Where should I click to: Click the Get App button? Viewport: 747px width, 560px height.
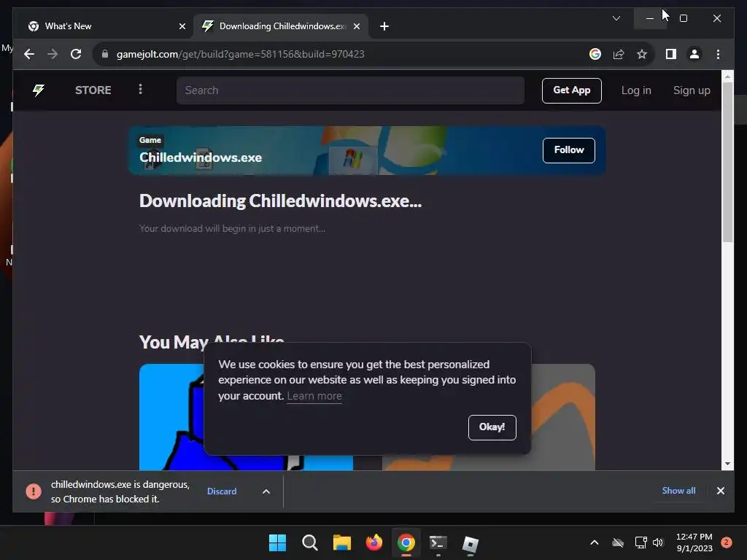572,90
